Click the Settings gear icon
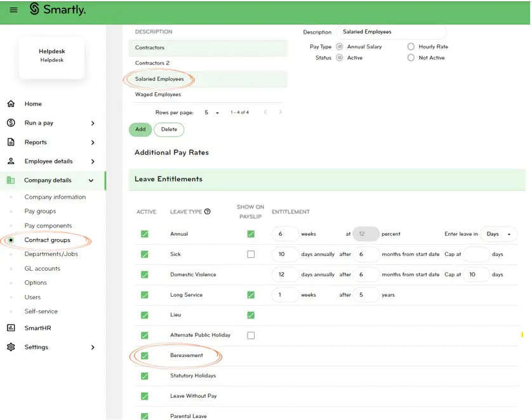 pos(11,347)
